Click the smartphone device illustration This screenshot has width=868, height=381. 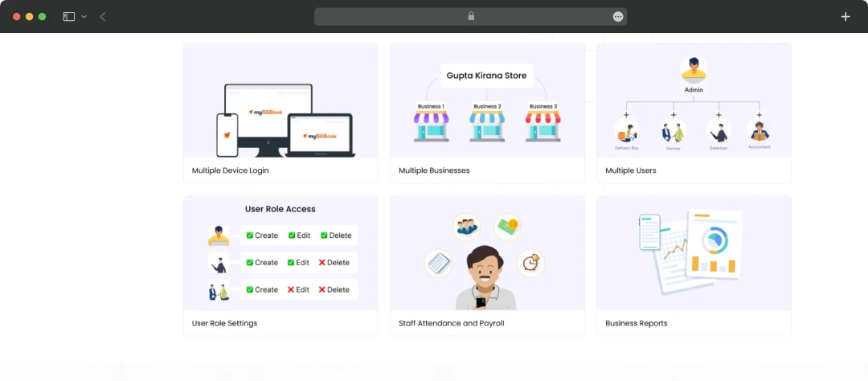coord(227,135)
